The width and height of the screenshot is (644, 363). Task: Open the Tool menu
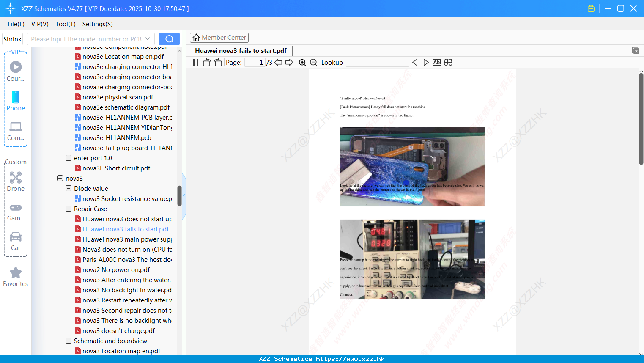66,24
